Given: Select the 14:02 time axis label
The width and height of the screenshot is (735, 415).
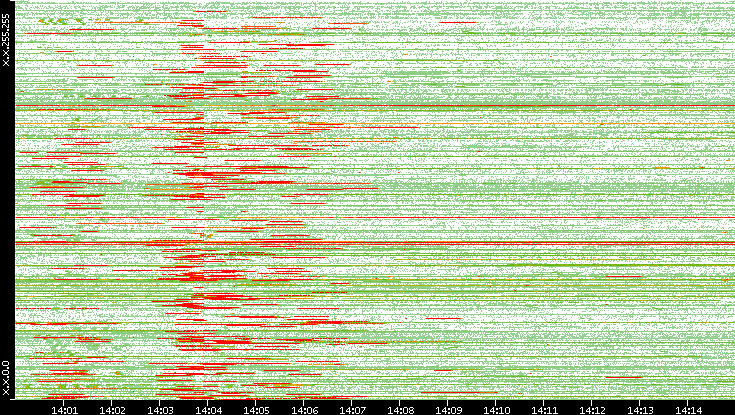Looking at the screenshot, I should coord(112,410).
